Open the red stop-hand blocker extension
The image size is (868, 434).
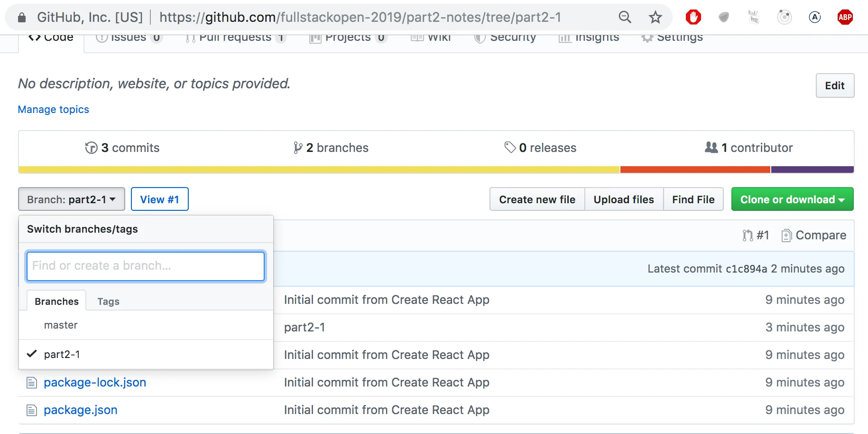693,17
